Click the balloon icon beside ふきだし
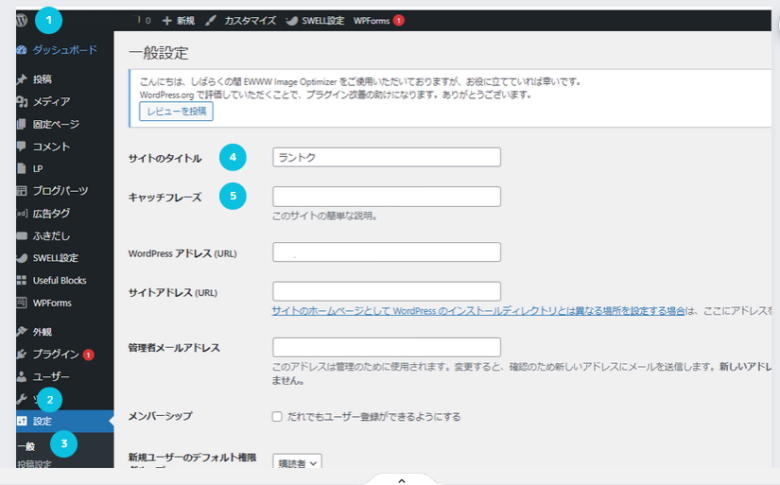 21,236
